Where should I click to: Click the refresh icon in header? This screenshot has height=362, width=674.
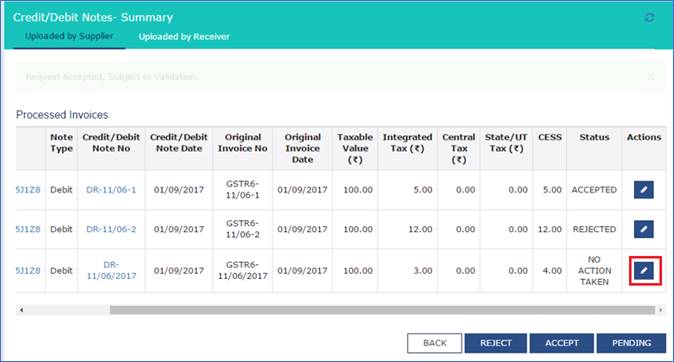(649, 18)
